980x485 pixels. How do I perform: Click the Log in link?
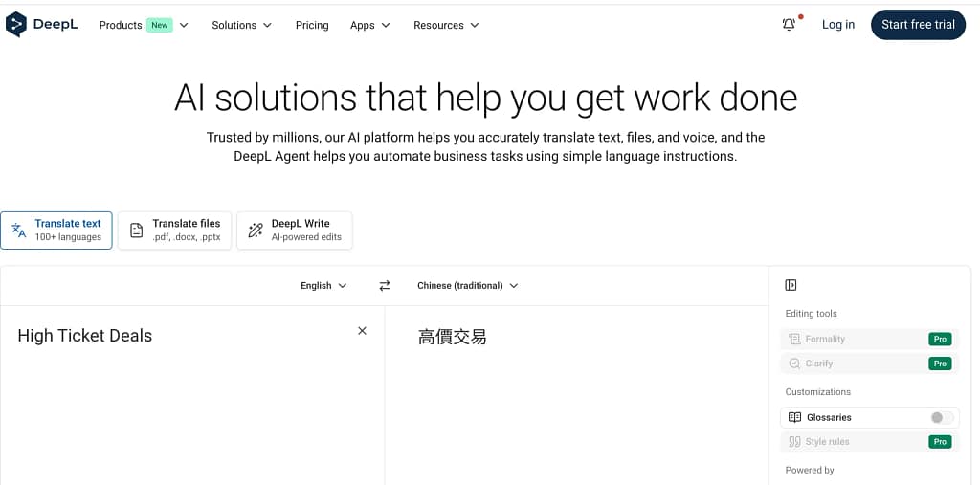coord(838,25)
